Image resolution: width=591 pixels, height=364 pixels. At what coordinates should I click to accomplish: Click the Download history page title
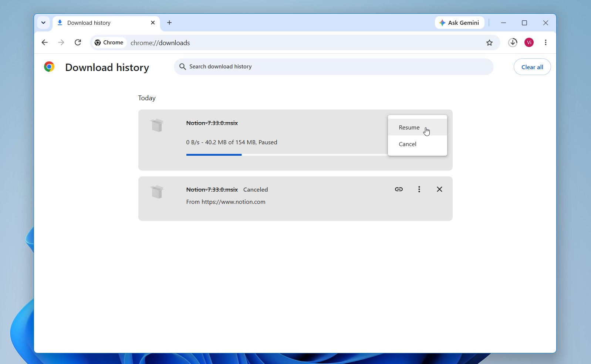pyautogui.click(x=107, y=67)
